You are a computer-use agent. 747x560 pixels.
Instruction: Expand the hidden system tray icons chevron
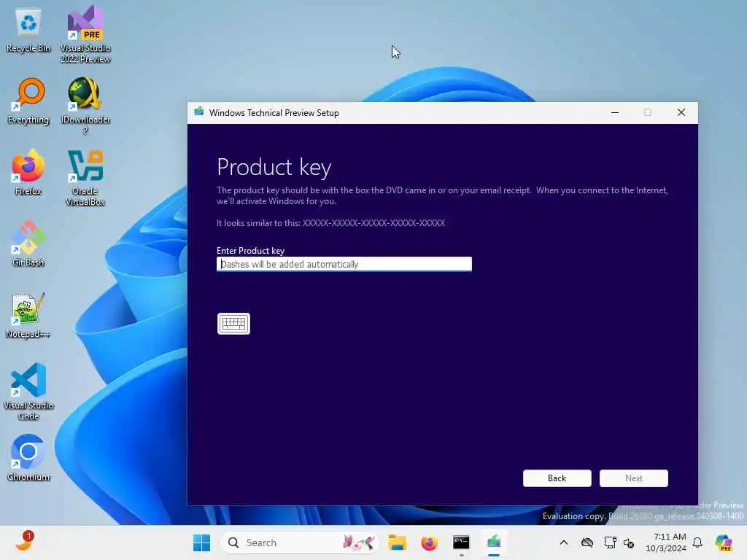click(564, 542)
